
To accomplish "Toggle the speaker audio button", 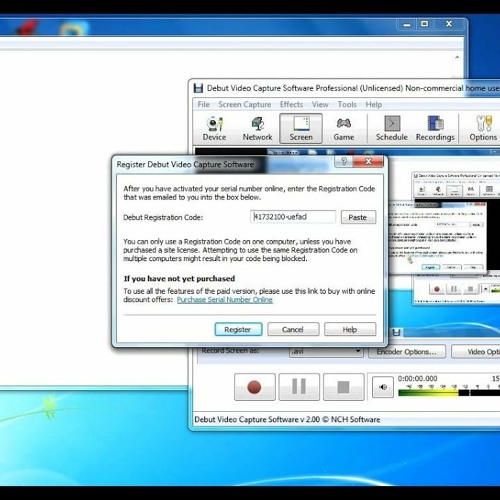I will 383,387.
